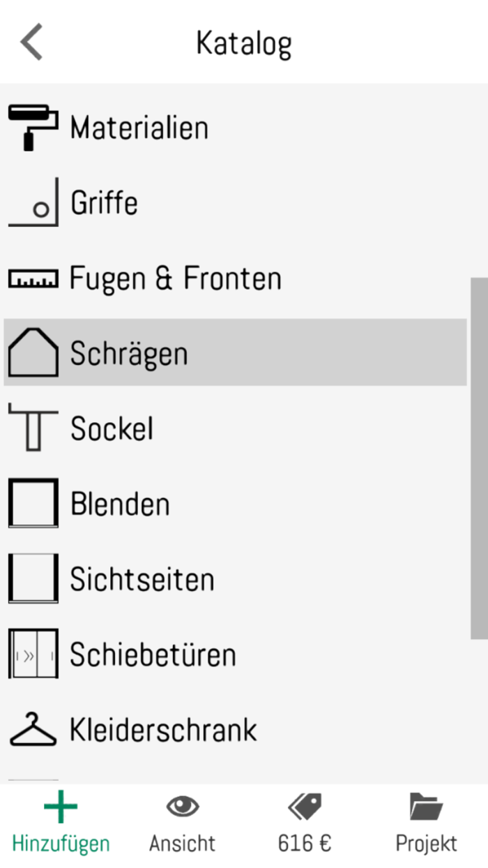
Task: Go back using the left chevron arrow
Action: click(31, 42)
